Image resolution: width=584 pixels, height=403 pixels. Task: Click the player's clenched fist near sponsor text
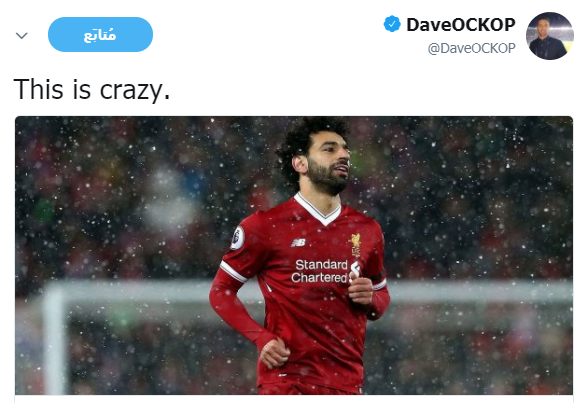[360, 291]
